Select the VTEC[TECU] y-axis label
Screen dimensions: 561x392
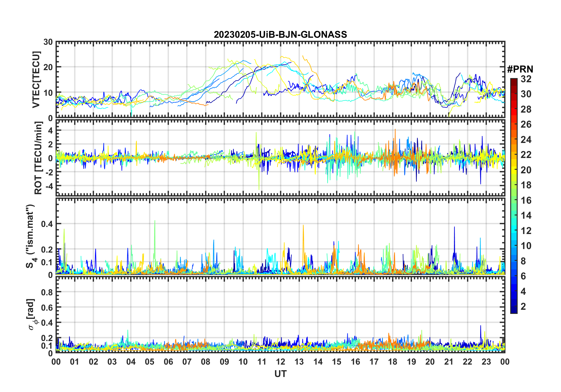36,80
